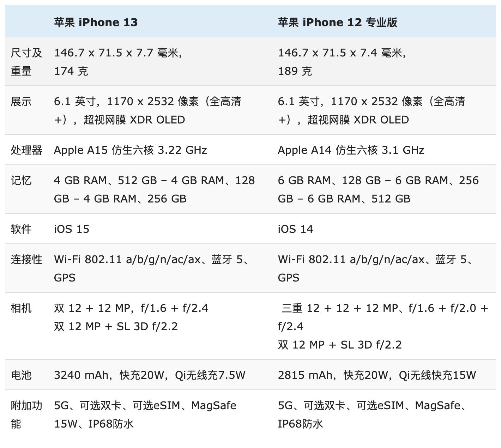Click the iPhone 12 专业版 display cell with XDR OLED
501x448 pixels.
(372, 110)
